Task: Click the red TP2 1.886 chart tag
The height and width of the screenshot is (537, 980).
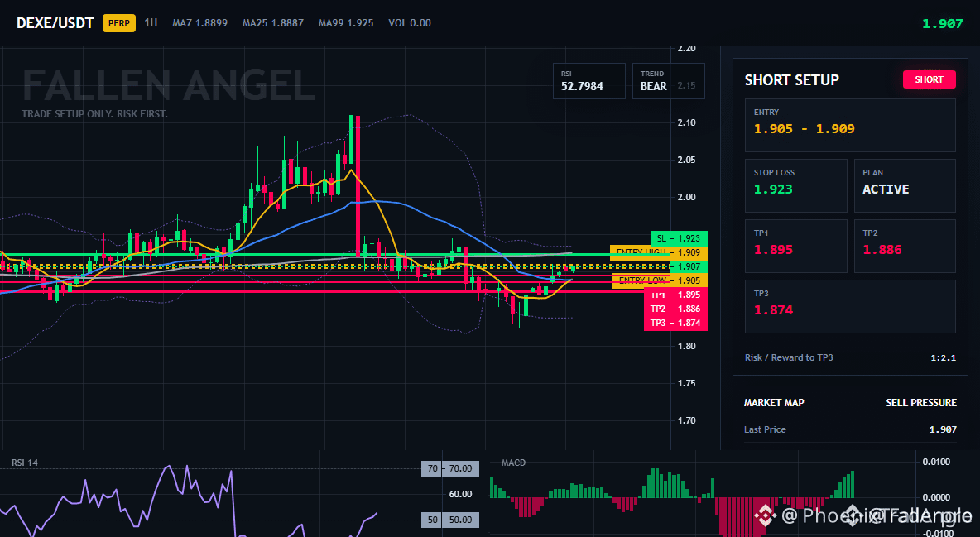Action: [x=675, y=309]
